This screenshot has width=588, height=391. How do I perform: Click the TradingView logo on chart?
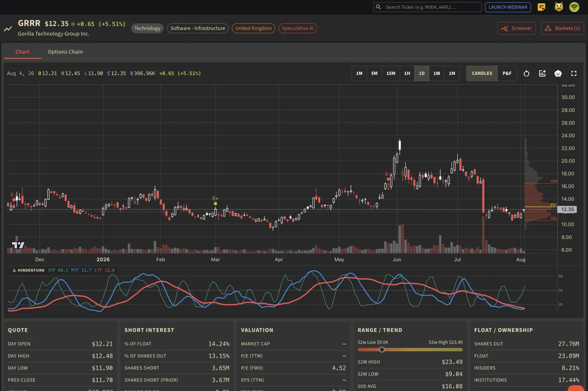click(18, 245)
